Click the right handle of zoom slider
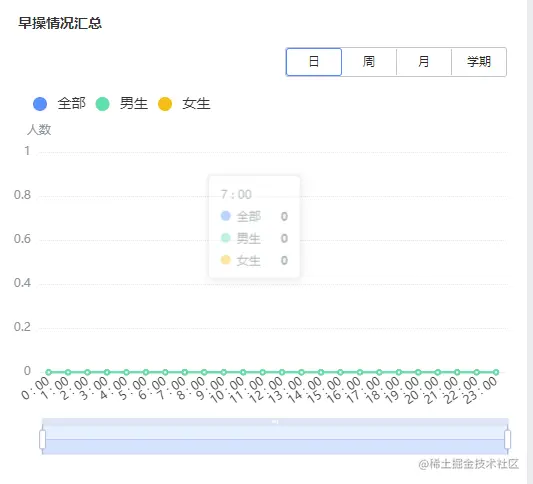The image size is (533, 484). pyautogui.click(x=508, y=439)
